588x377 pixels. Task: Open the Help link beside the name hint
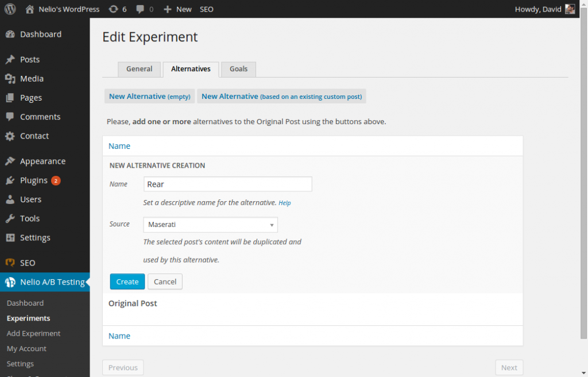click(285, 203)
